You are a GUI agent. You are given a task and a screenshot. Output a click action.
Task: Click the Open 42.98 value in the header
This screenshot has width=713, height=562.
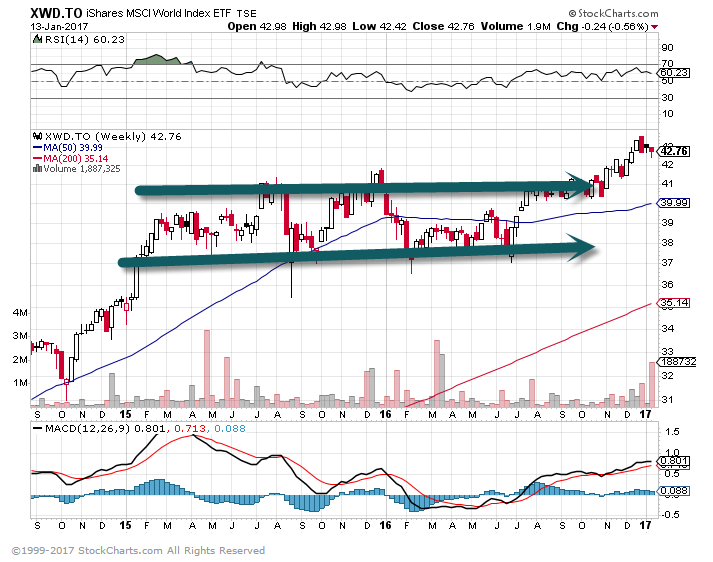point(257,26)
